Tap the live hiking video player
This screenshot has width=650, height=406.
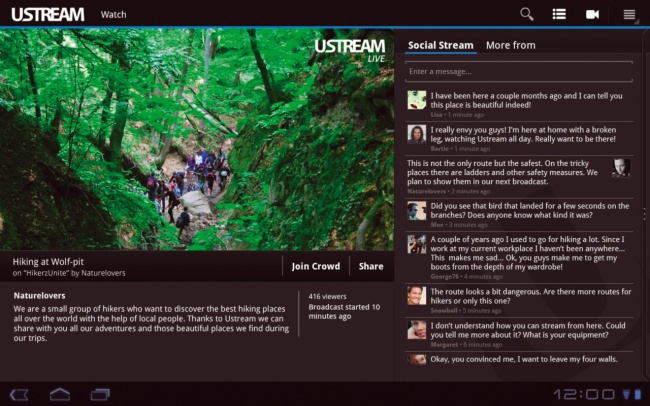coord(197,140)
